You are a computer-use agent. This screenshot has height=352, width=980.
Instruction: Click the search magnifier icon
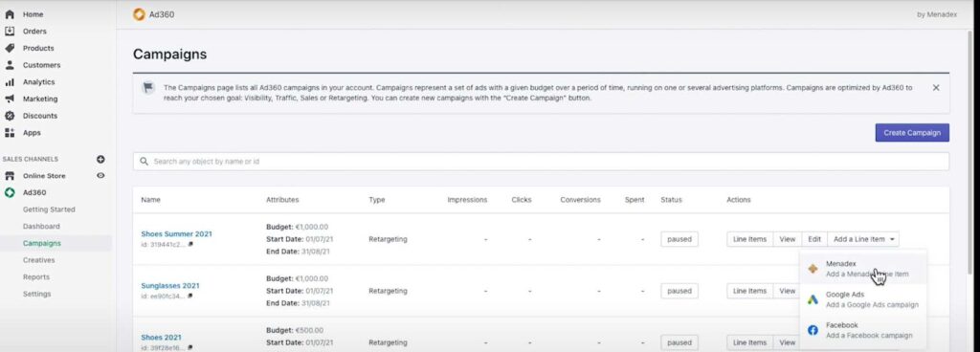pyautogui.click(x=145, y=161)
